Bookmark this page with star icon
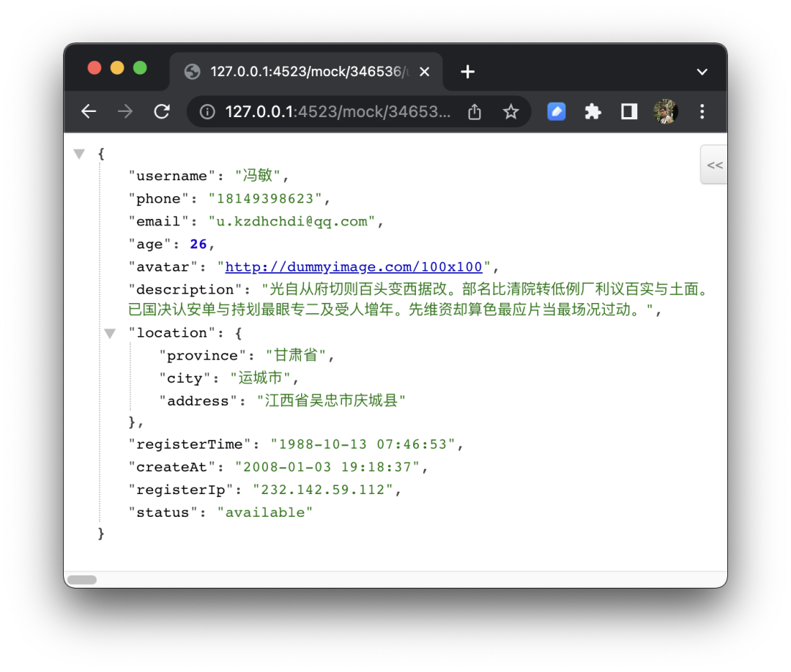791x672 pixels. point(510,111)
